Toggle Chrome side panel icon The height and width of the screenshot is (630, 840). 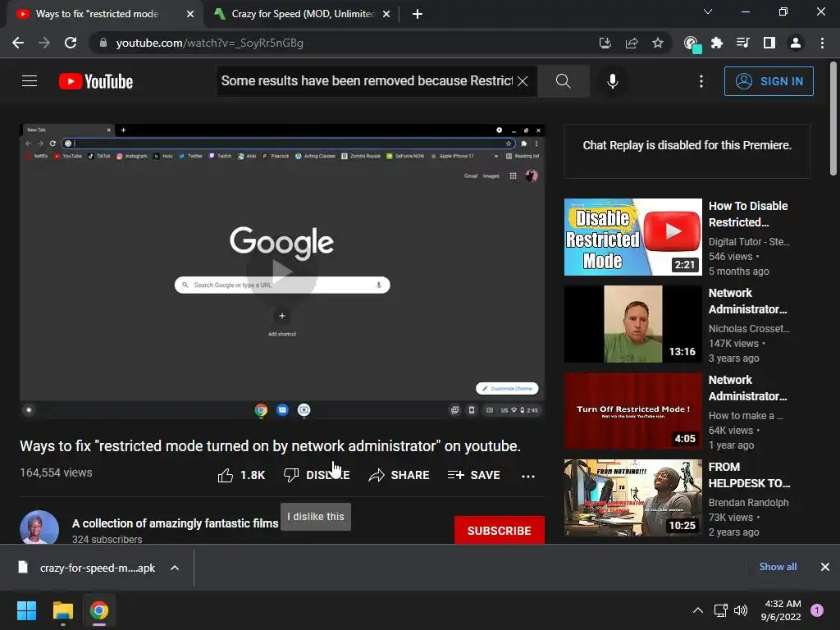(x=769, y=43)
